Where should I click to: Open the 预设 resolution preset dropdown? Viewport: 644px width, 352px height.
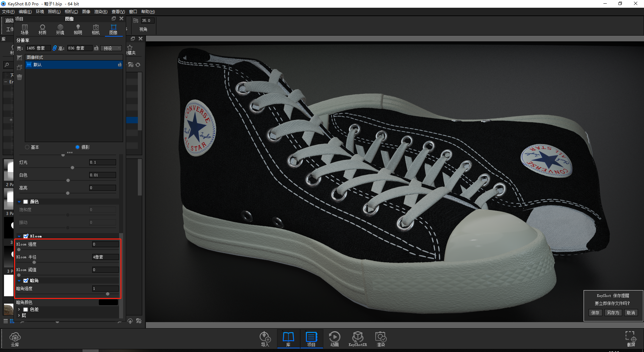111,48
